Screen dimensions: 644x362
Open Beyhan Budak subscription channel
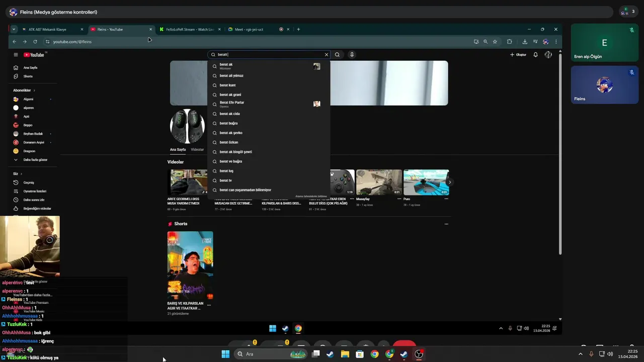(x=33, y=134)
